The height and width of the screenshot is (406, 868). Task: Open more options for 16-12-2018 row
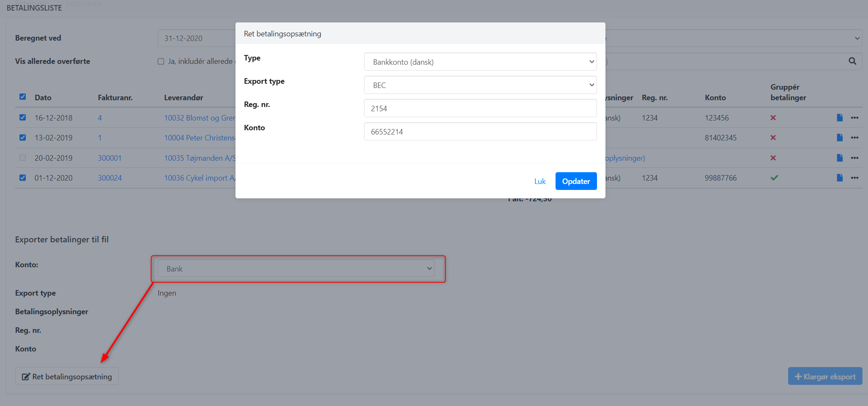pos(854,118)
